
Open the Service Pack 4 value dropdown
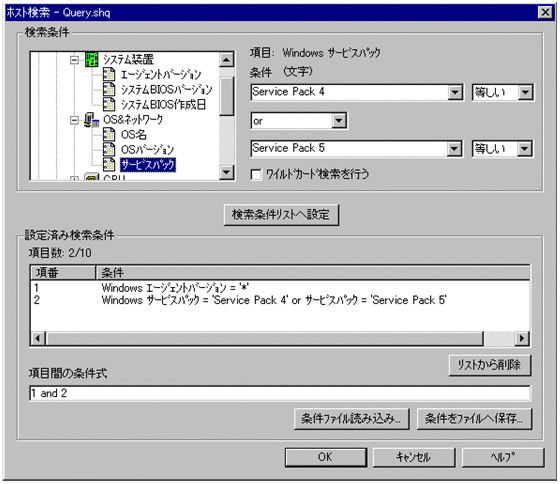(x=455, y=93)
